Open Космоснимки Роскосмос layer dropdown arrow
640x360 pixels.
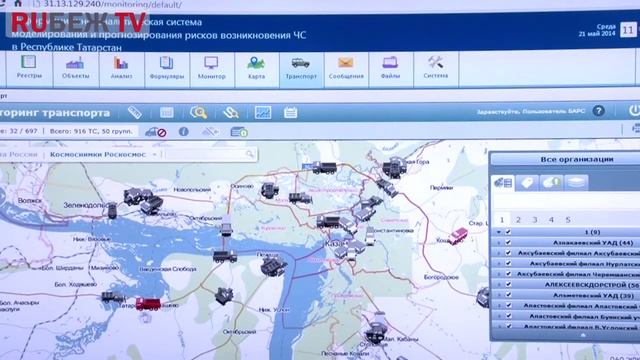click(155, 155)
